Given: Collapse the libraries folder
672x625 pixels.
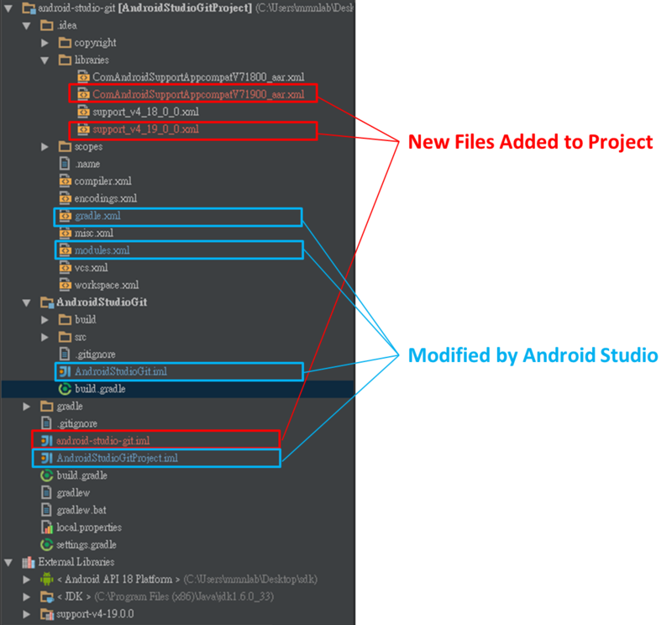Looking at the screenshot, I should [45, 60].
